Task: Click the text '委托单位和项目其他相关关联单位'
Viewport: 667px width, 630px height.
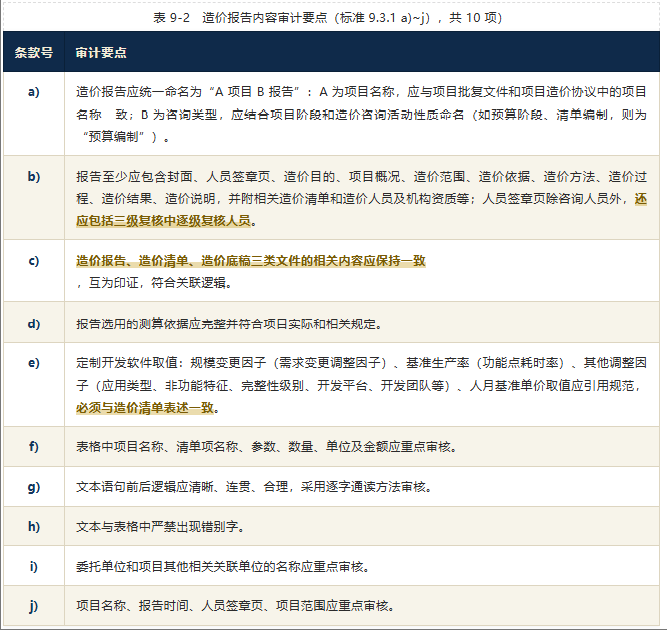Action: (x=169, y=567)
